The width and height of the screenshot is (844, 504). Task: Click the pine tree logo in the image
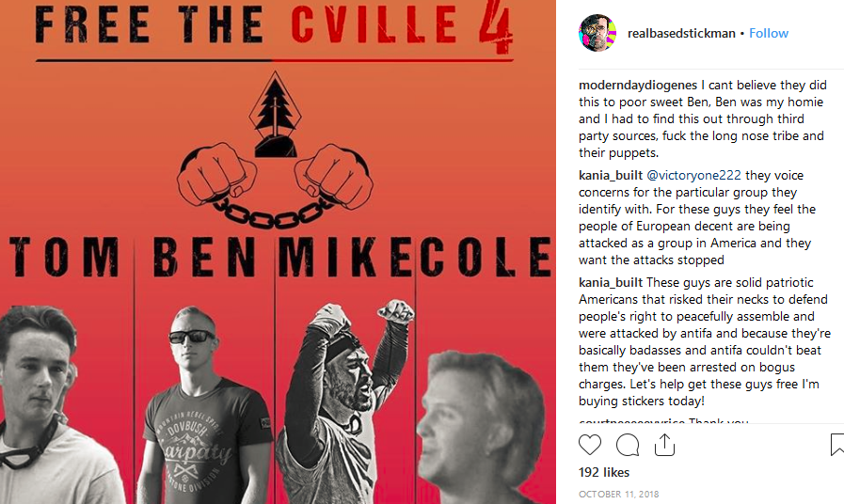(x=275, y=114)
